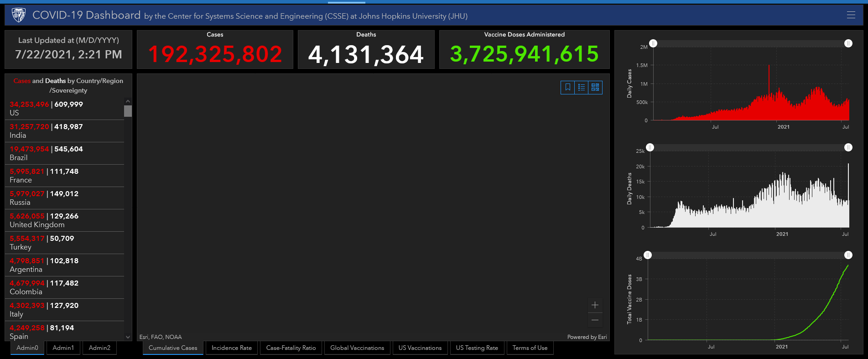Image resolution: width=868 pixels, height=359 pixels.
Task: Click the right handle of Vaccine Doses range slider
Action: point(848,255)
